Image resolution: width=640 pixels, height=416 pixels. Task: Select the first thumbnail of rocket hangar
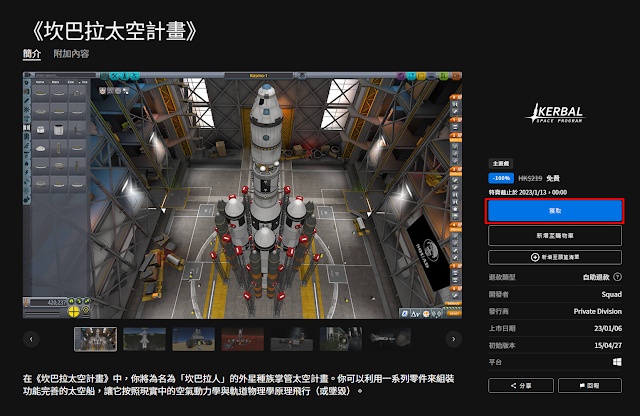click(96, 339)
